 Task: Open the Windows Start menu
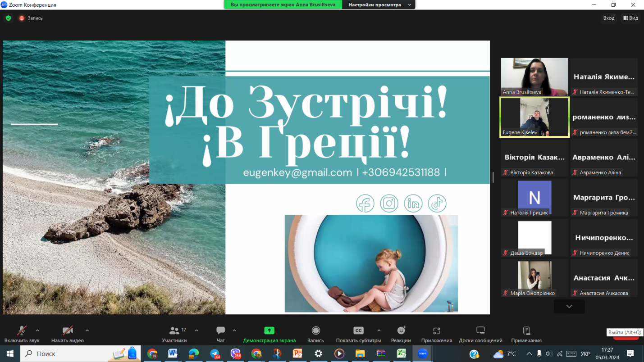click(10, 354)
